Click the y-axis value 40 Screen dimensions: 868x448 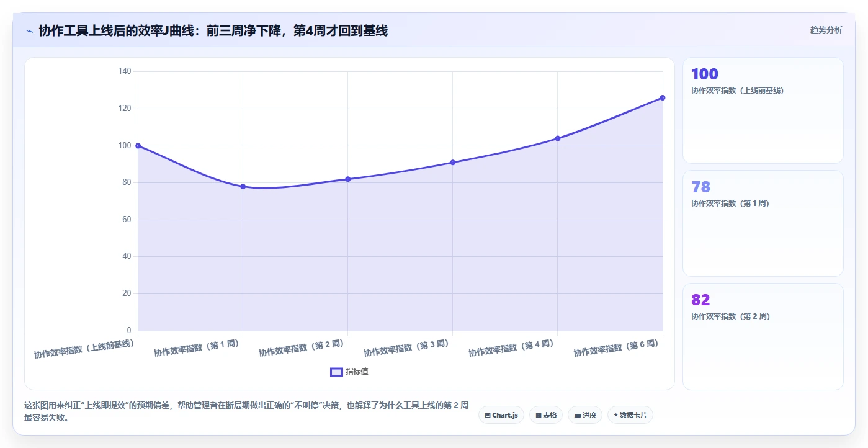[127, 256]
